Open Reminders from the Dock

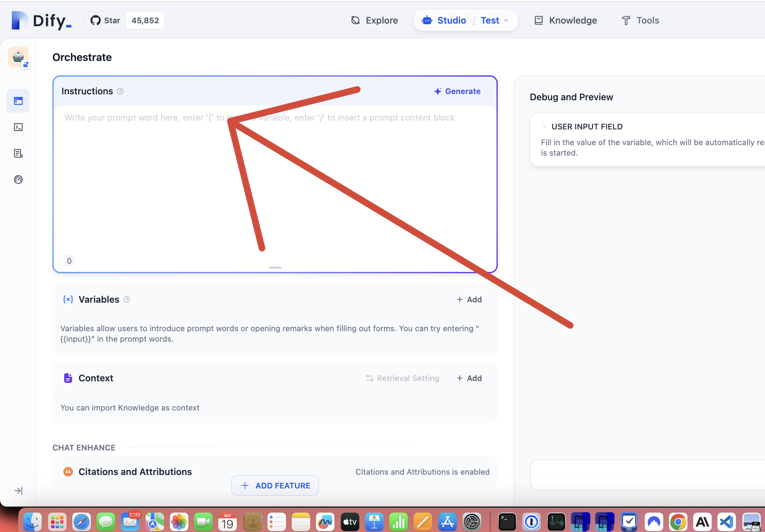click(x=276, y=522)
